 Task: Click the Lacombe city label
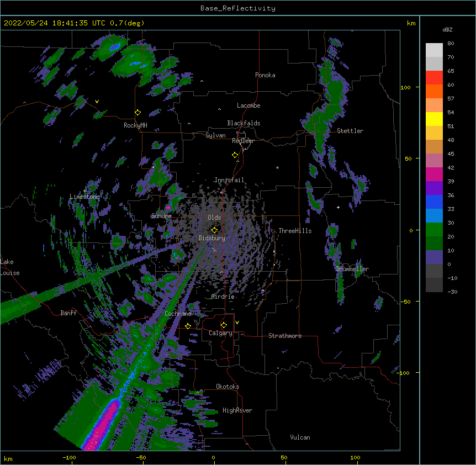248,105
